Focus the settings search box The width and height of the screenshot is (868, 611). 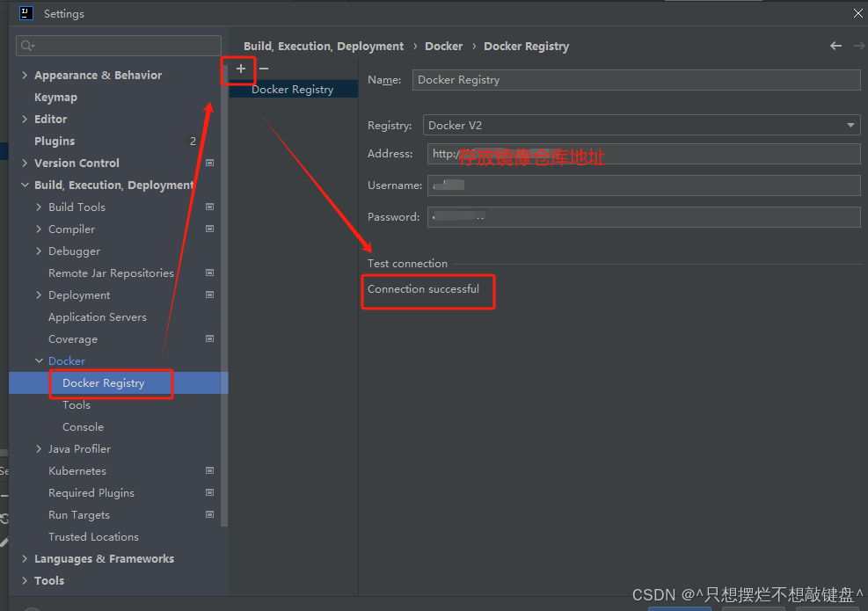pyautogui.click(x=119, y=46)
